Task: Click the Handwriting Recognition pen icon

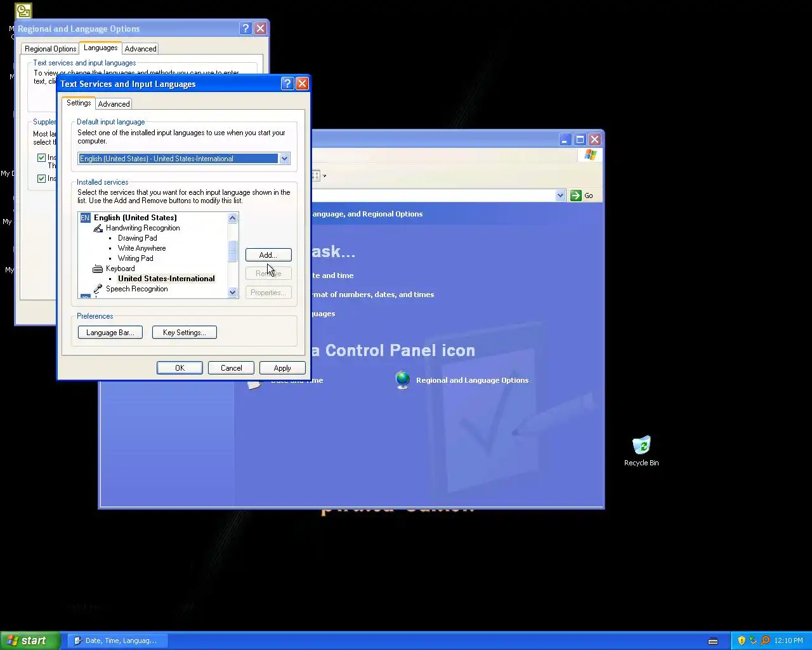Action: 98,228
